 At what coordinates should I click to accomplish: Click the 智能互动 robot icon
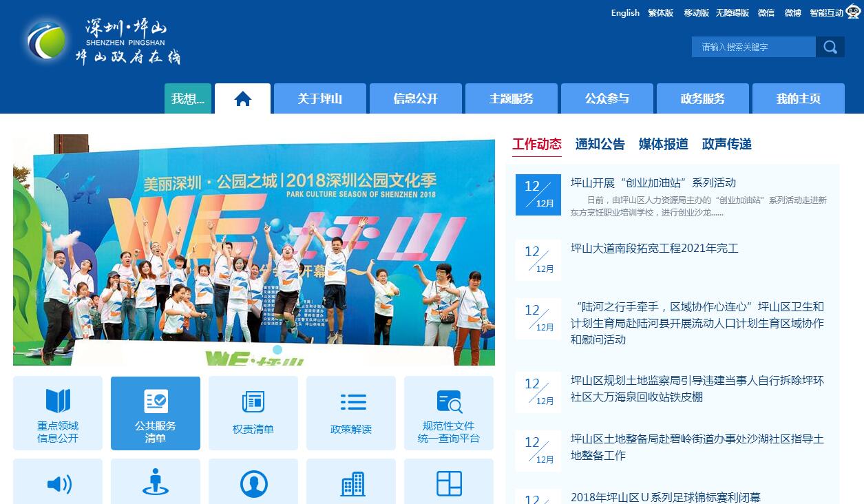853,12
